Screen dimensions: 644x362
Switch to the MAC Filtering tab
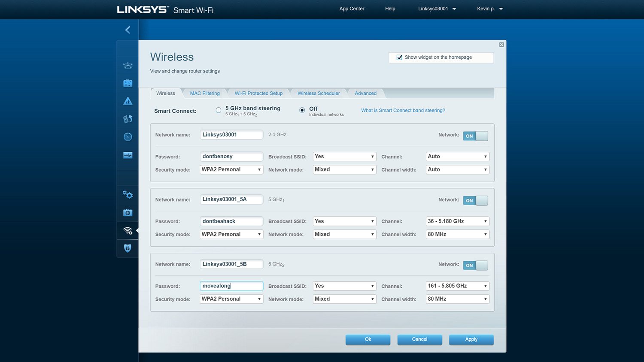tap(205, 93)
